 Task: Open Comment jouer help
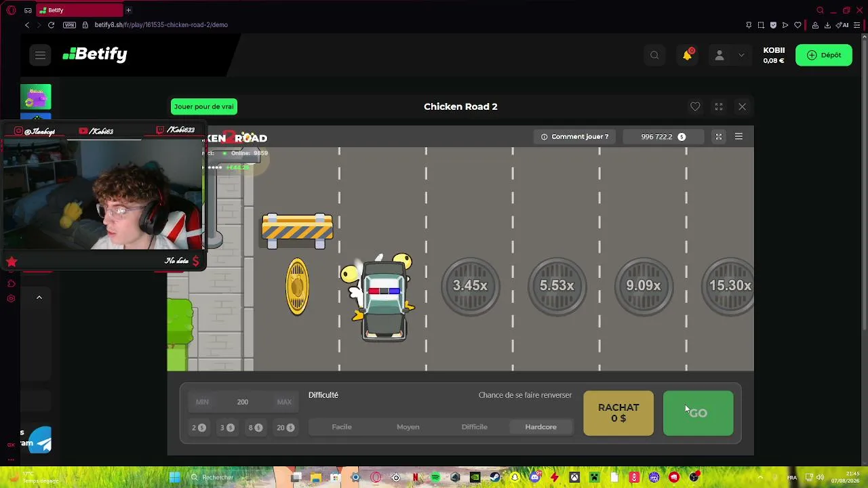[574, 137]
